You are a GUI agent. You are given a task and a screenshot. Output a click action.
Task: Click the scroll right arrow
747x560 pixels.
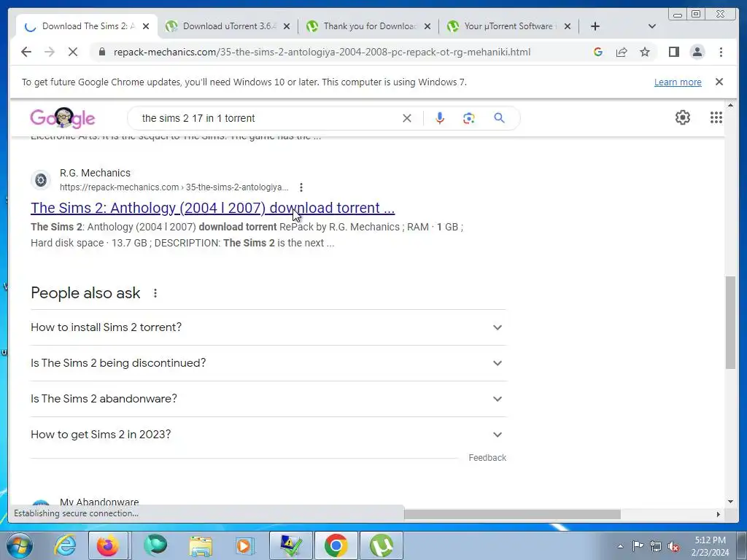coord(719,514)
